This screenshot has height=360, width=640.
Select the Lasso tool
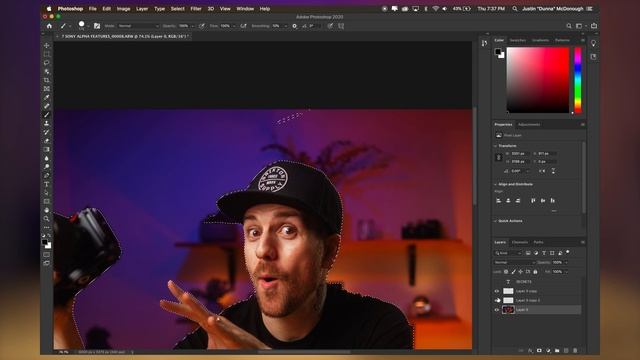(x=47, y=62)
